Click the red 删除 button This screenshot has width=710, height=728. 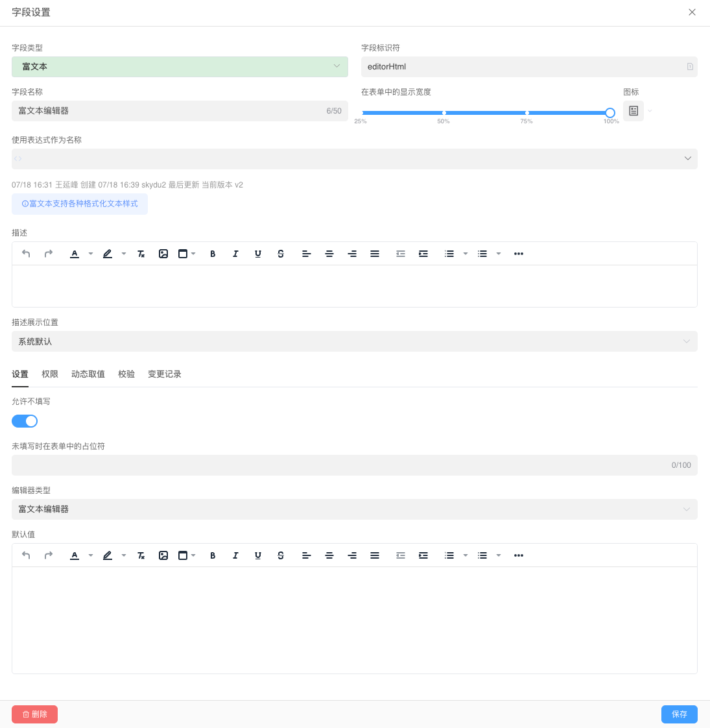coord(34,714)
